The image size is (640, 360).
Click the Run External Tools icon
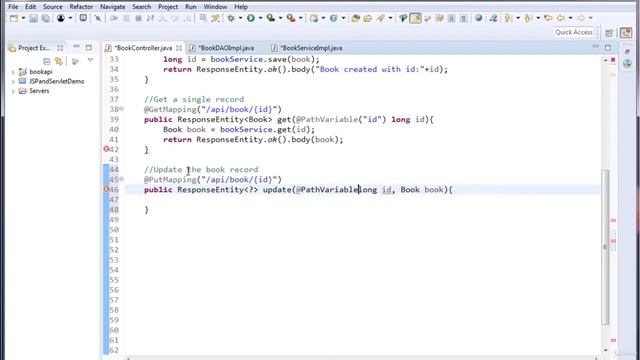coord(291,18)
